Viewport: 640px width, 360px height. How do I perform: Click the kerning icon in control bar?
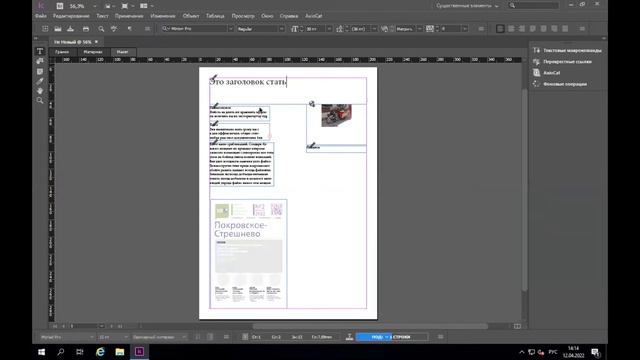tap(384, 29)
